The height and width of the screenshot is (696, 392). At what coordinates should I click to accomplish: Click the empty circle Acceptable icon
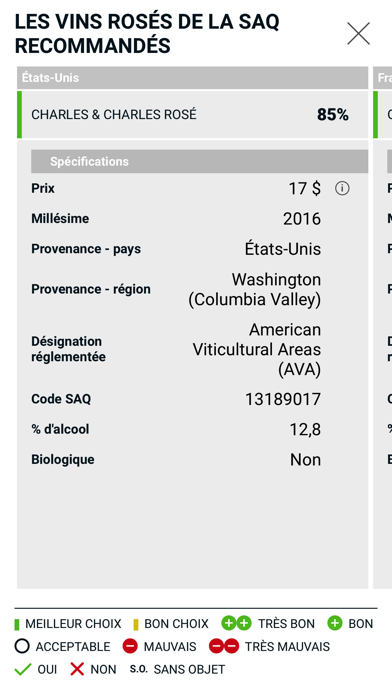coord(22,646)
